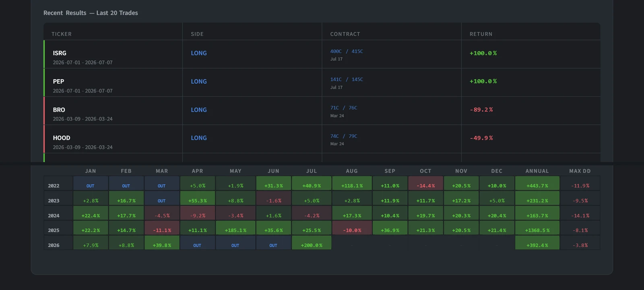Select the PEP ticker name

pyautogui.click(x=58, y=81)
